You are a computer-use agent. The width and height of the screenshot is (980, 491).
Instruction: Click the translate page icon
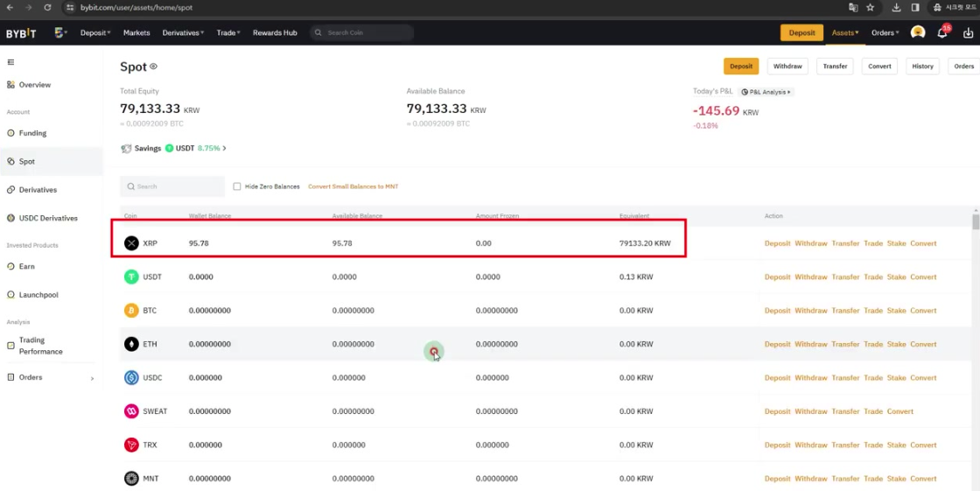click(x=853, y=8)
